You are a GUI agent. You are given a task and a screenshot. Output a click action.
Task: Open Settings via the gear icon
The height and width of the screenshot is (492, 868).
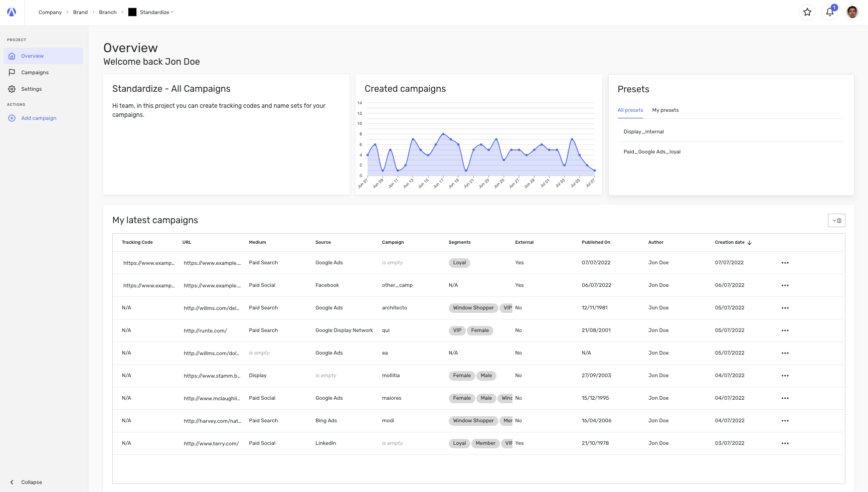point(12,89)
